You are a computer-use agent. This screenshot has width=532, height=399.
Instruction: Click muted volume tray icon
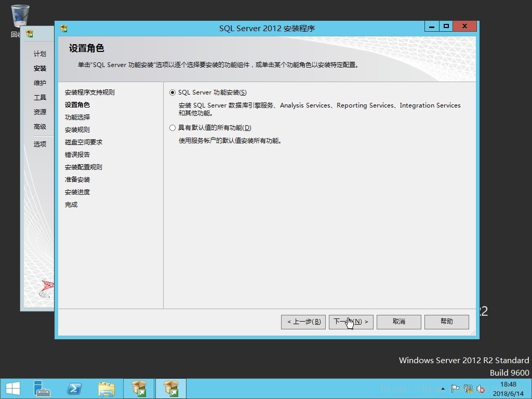pos(481,389)
